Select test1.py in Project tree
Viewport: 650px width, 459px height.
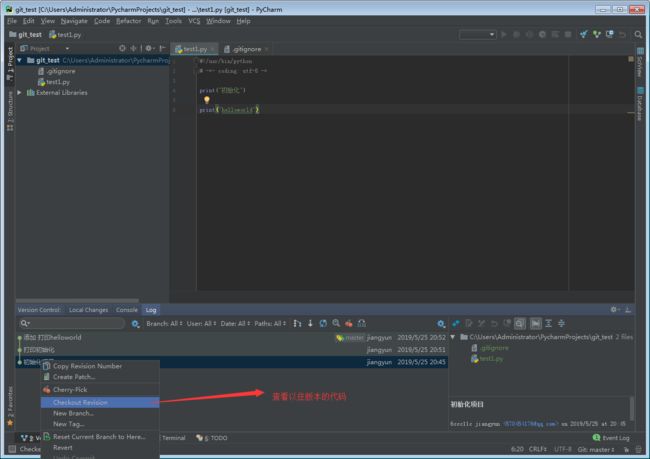53,82
